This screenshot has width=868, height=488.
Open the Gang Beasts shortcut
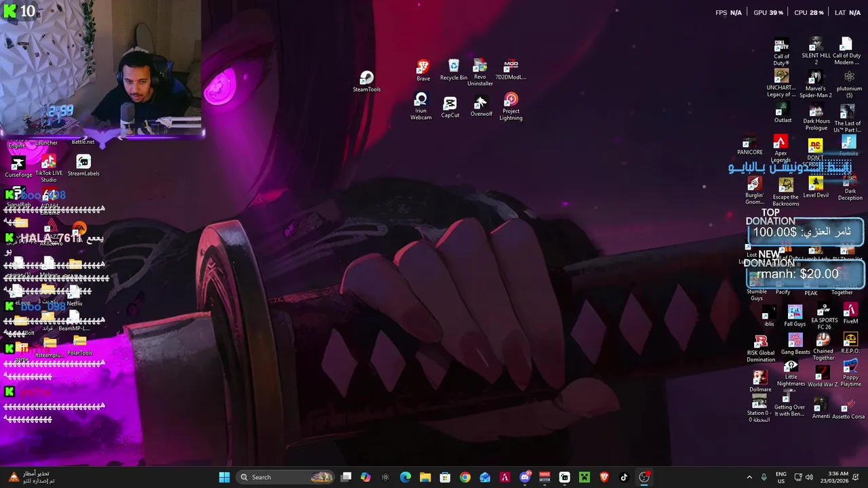pos(795,344)
